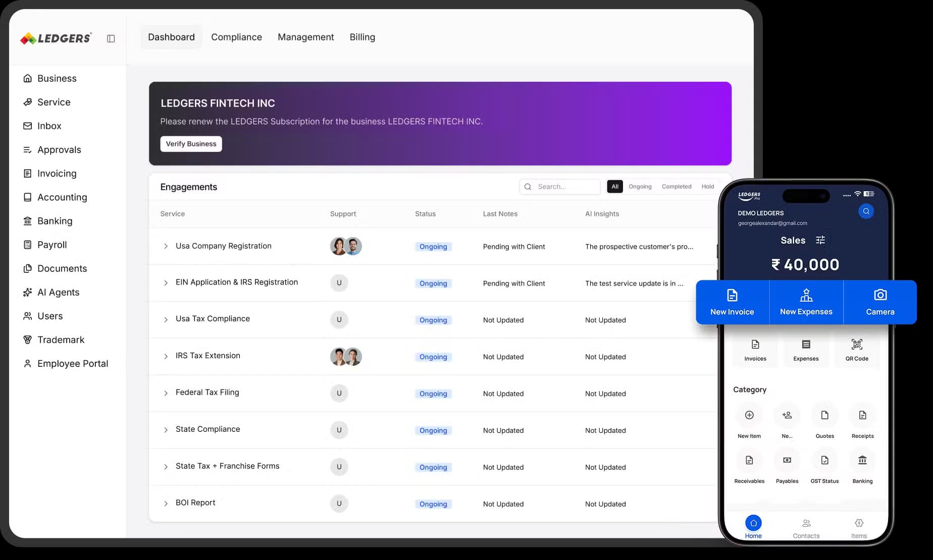Tap Payables category icon
Image resolution: width=933 pixels, height=560 pixels.
click(787, 460)
